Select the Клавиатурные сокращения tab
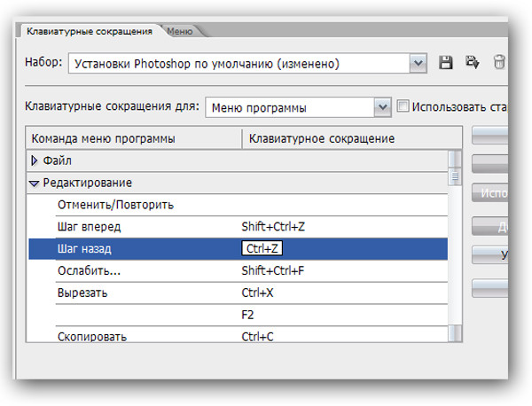The width and height of the screenshot is (532, 406). click(90, 31)
